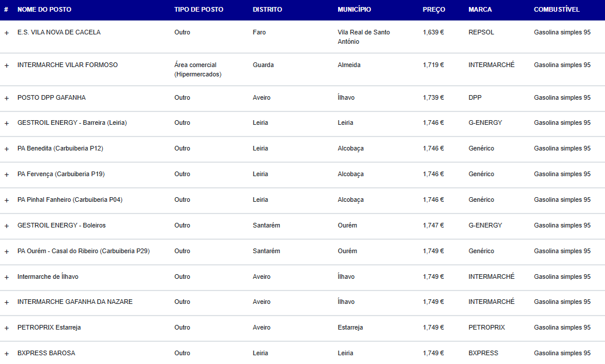Sort by DISTRITO column header
Image resolution: width=605 pixels, height=364 pixels.
pyautogui.click(x=267, y=10)
